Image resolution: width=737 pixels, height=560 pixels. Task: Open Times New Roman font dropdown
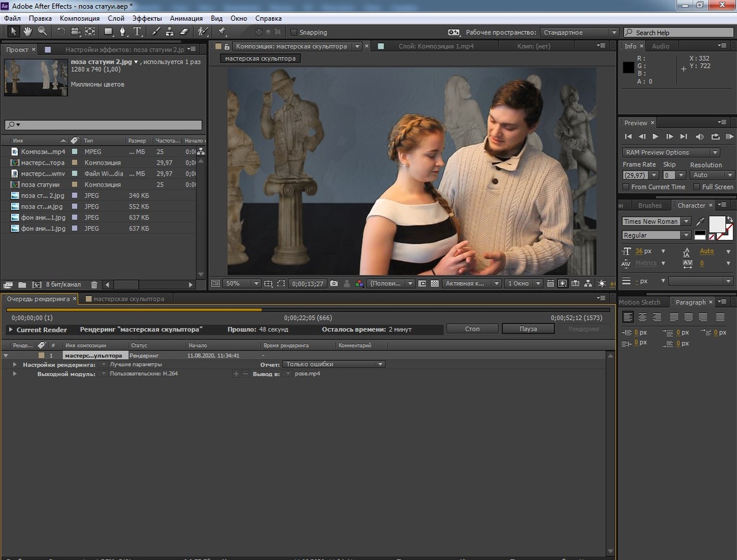click(657, 222)
